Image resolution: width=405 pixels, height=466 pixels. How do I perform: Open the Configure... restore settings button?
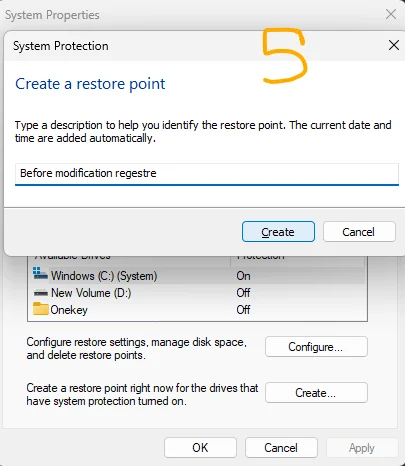(316, 347)
